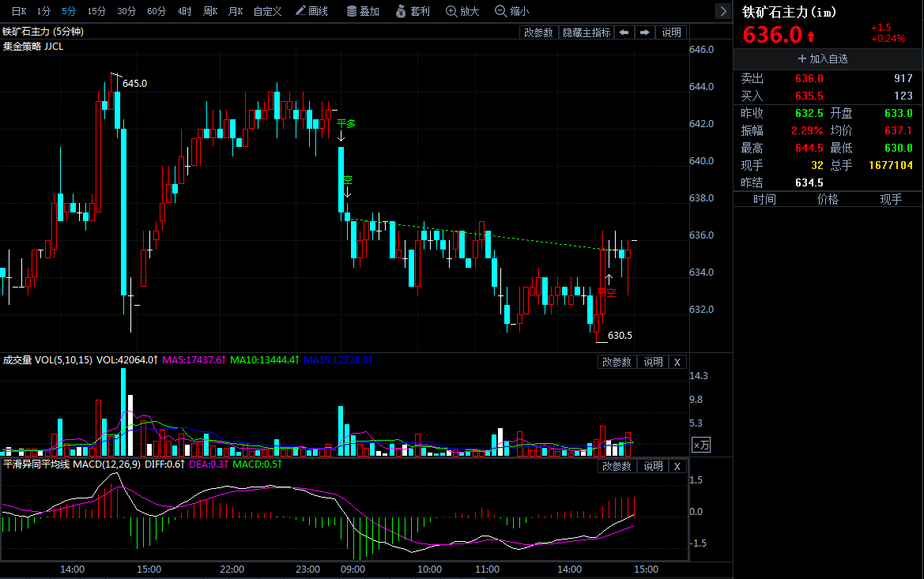Click the right arrow indicator button

645,32
